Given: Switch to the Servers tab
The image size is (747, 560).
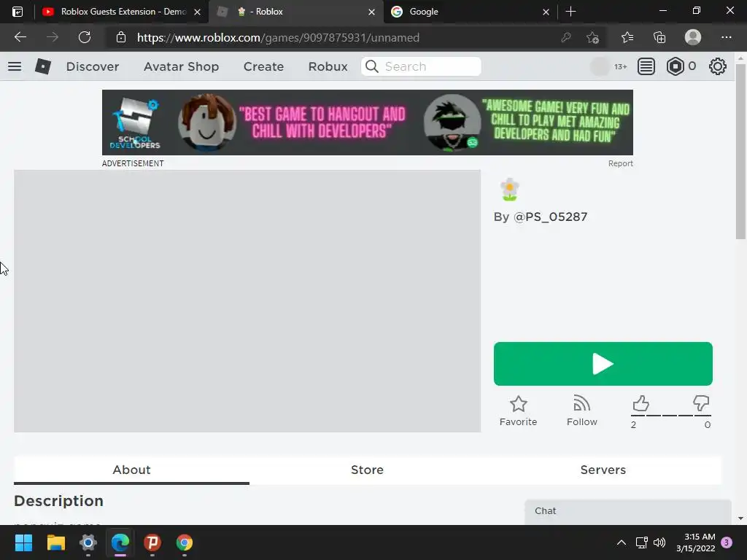Looking at the screenshot, I should point(603,470).
